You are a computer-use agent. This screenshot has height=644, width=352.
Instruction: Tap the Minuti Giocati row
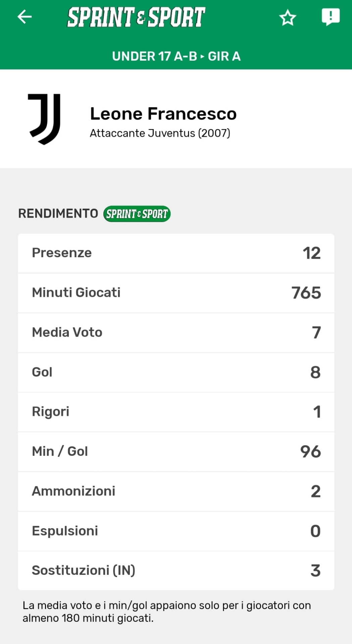pyautogui.click(x=176, y=293)
